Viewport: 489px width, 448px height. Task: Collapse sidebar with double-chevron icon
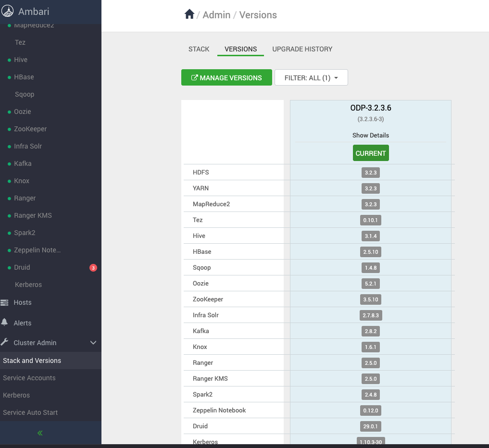pos(40,433)
